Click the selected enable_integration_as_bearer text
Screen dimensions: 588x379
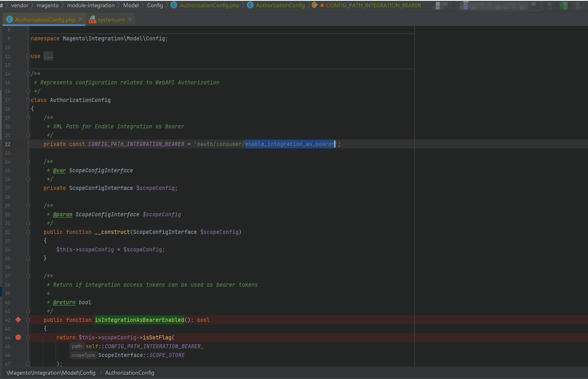click(290, 144)
